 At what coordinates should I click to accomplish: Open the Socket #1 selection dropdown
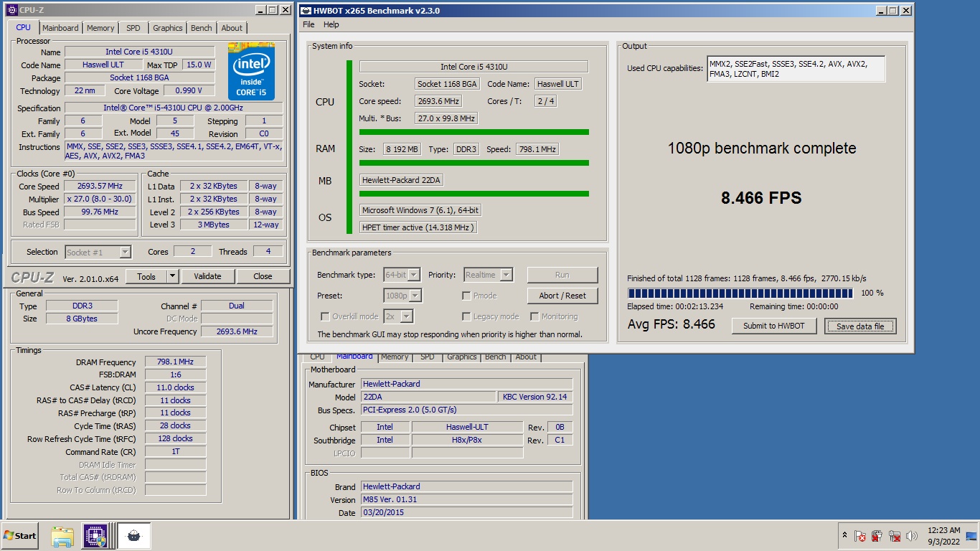click(98, 252)
